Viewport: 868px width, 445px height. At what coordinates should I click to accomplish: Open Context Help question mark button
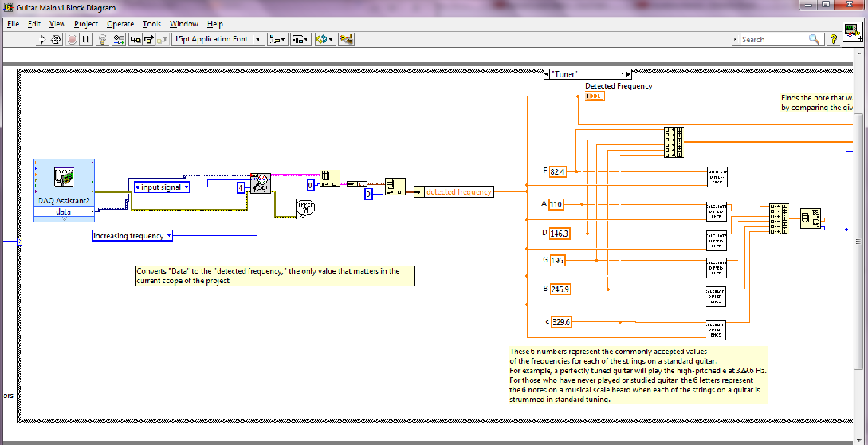[x=833, y=39]
